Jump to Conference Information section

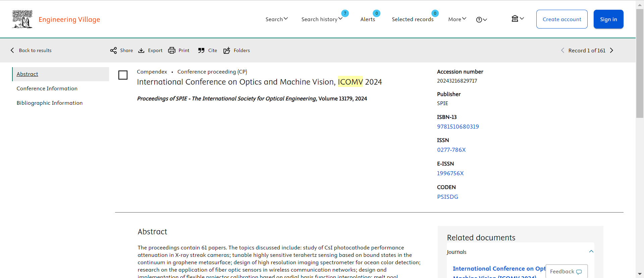(47, 88)
